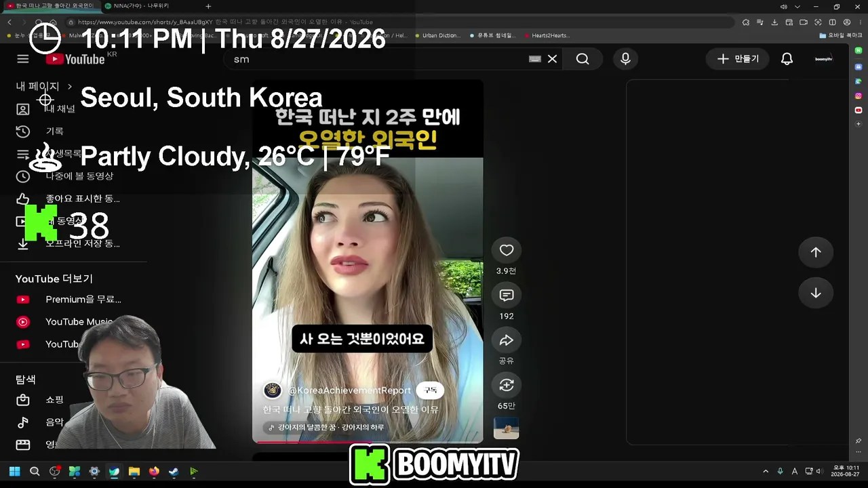
Task: Open the browser screen capture icon
Action: pos(818,22)
